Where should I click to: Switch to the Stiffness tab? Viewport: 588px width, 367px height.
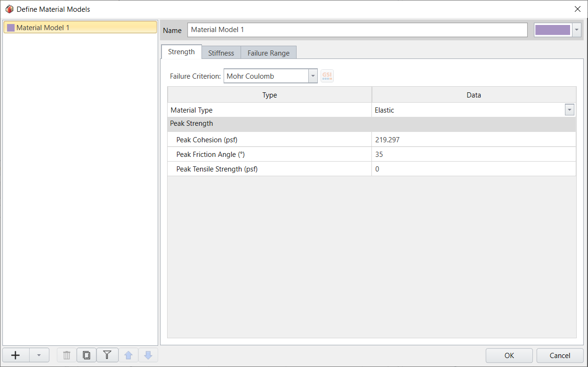coord(221,53)
